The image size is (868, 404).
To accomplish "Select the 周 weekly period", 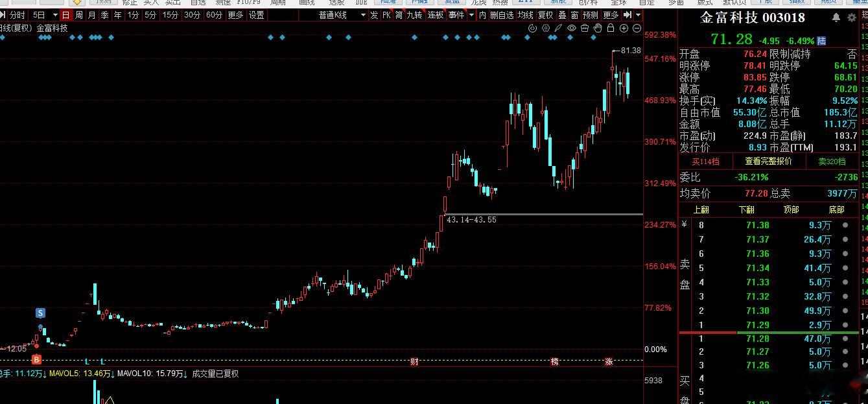I will click(79, 15).
